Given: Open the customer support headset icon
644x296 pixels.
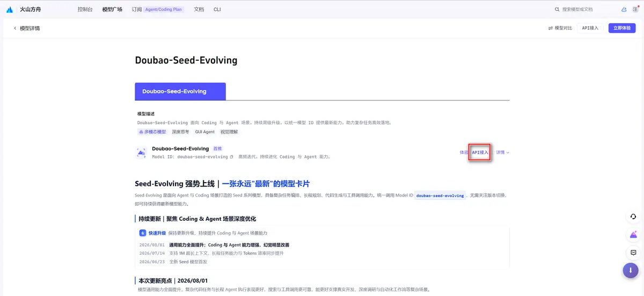Looking at the screenshot, I should click(633, 216).
